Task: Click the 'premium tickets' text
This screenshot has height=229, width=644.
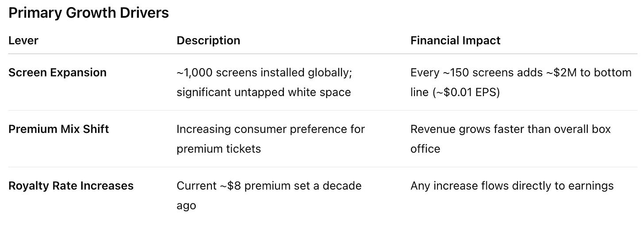Action: pos(218,149)
